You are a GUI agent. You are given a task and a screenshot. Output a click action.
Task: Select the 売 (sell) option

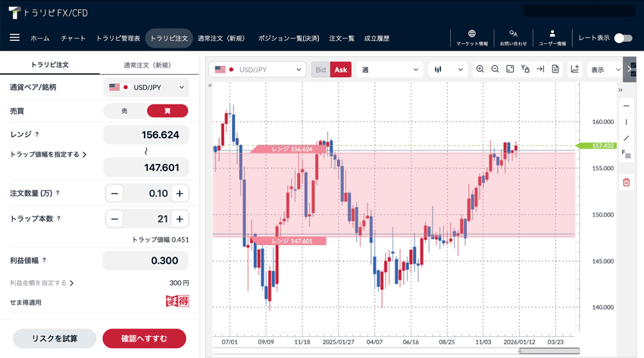(x=124, y=111)
